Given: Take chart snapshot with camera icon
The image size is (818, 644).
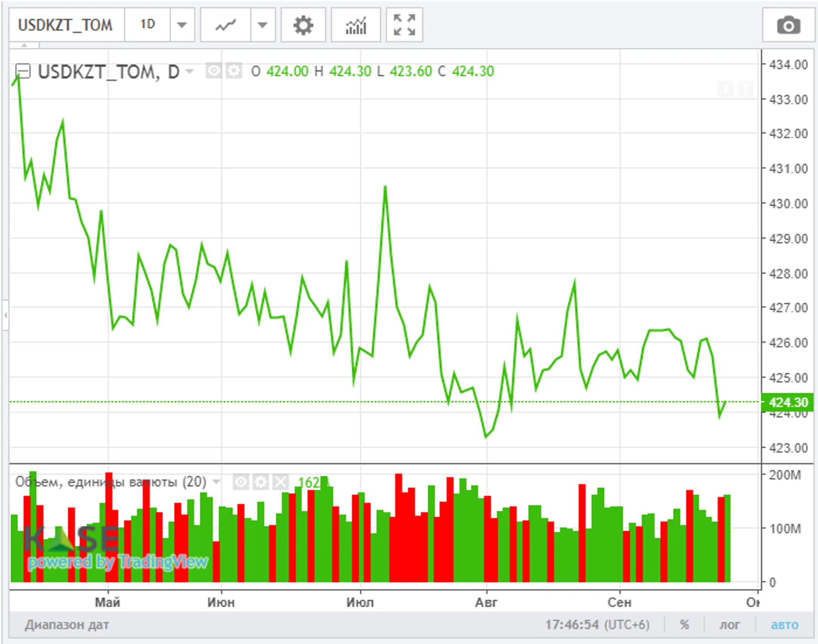Looking at the screenshot, I should (x=788, y=25).
